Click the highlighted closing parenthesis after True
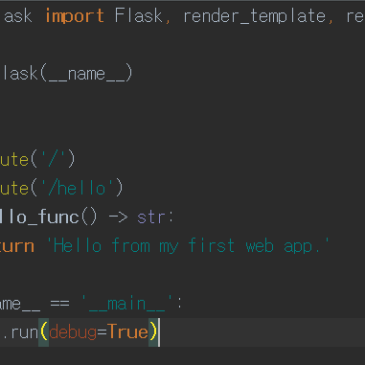 [x=153, y=332]
